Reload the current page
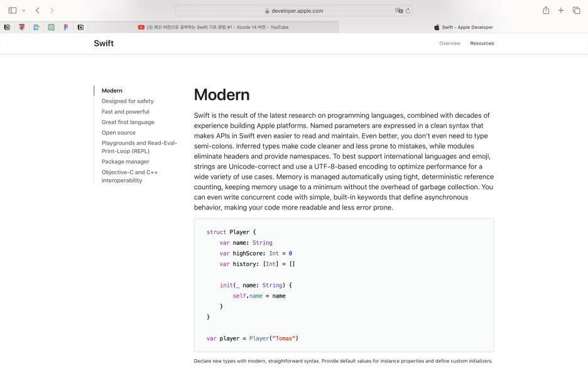Screen dimensions: 588x368 [x=408, y=11]
